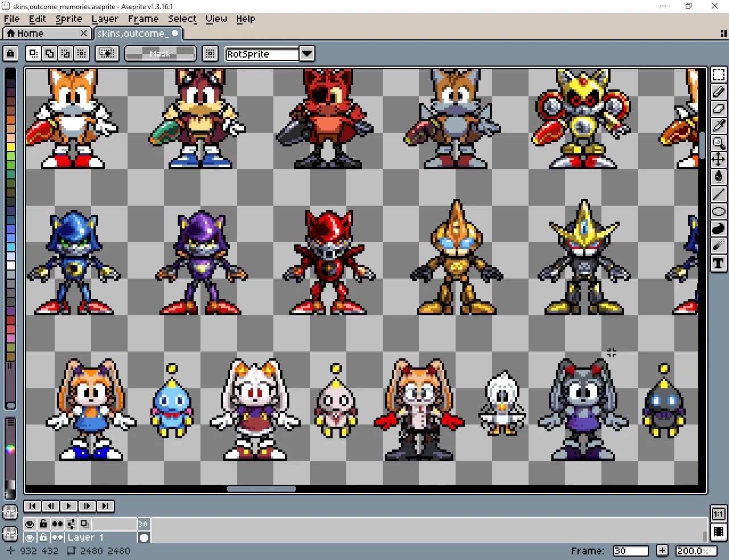729x560 pixels.
Task: Open the Sprite menu
Action: tap(68, 19)
